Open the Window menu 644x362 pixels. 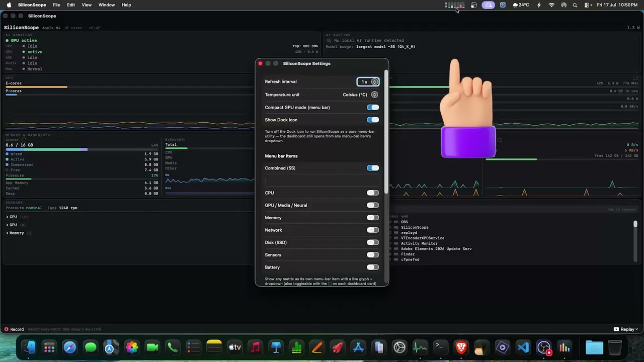(107, 5)
